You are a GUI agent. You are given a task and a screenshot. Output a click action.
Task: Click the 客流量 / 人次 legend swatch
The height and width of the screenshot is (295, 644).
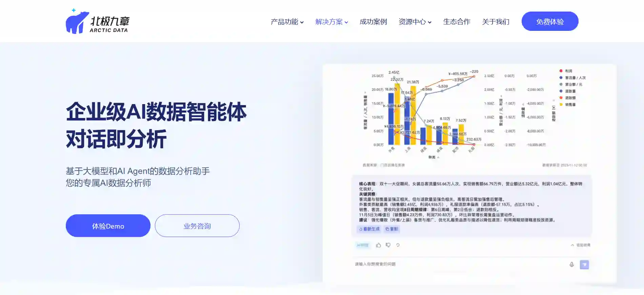(x=561, y=78)
